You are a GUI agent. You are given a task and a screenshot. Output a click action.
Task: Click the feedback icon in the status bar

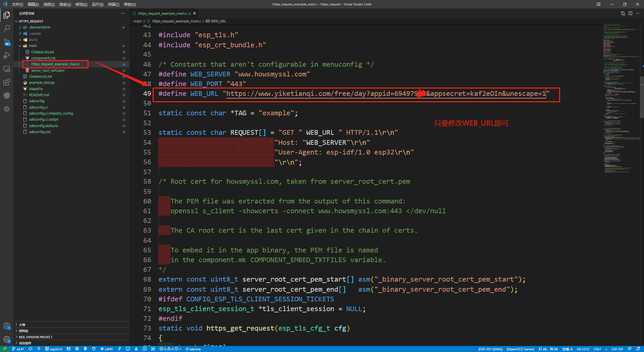pos(630,349)
